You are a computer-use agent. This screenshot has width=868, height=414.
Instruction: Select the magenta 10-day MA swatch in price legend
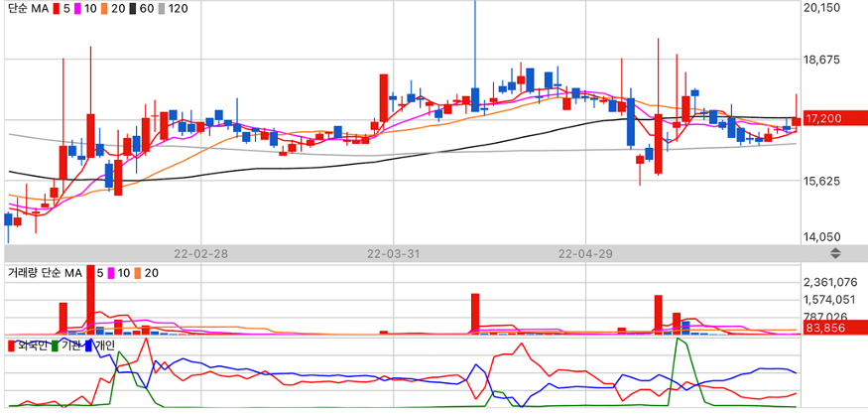(x=79, y=9)
